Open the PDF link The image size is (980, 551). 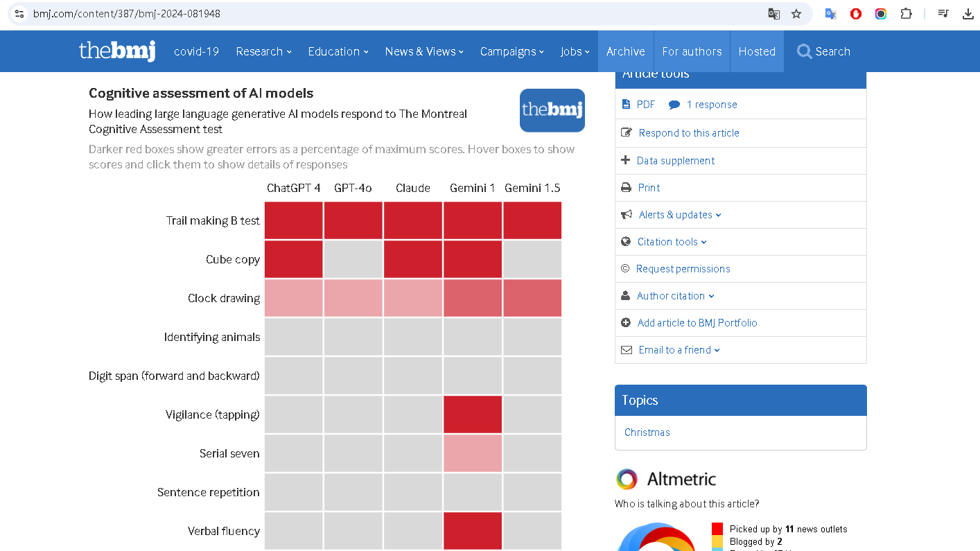[x=646, y=105]
